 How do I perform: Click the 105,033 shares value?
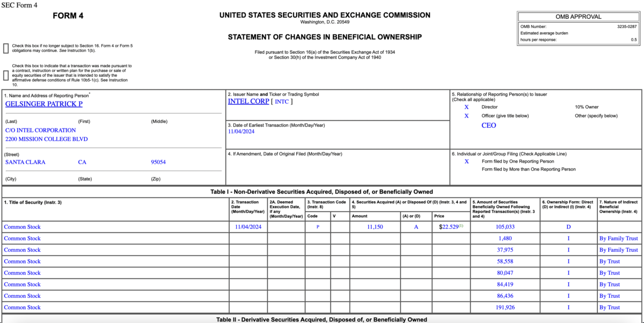point(505,227)
